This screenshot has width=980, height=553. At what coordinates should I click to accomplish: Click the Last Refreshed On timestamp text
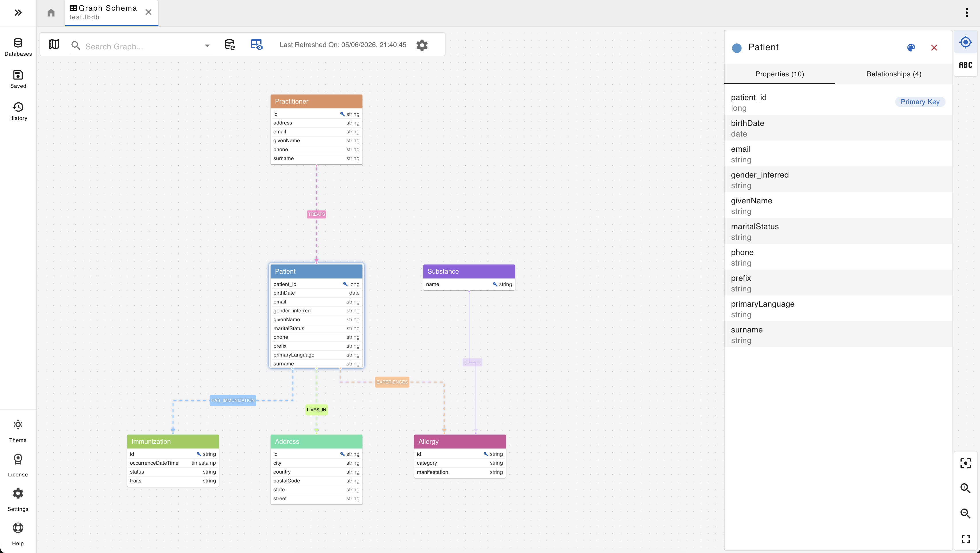tap(343, 45)
